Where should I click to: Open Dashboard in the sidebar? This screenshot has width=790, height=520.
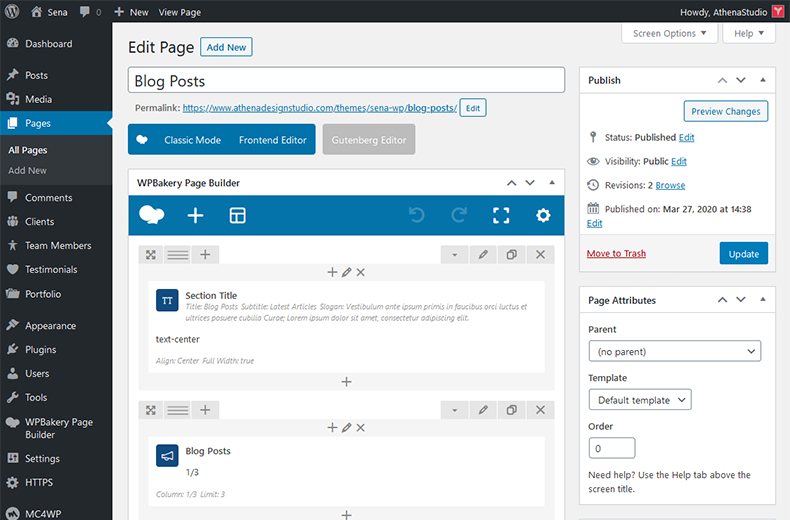pyautogui.click(x=48, y=44)
